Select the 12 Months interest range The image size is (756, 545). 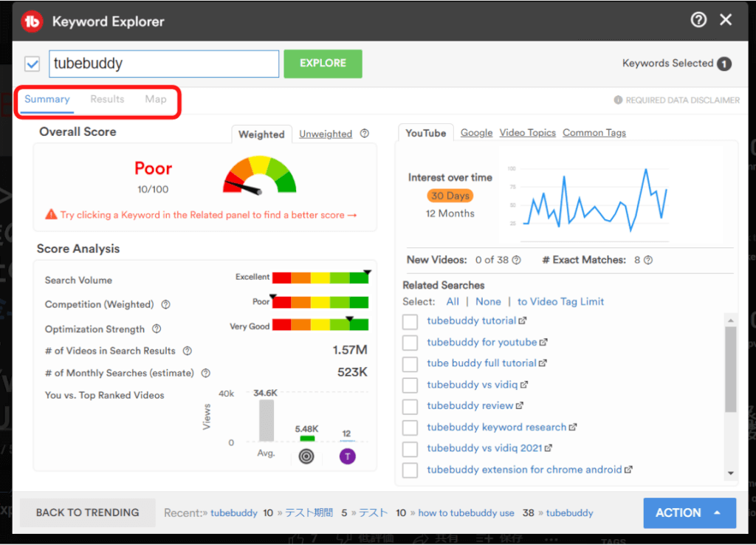(450, 213)
